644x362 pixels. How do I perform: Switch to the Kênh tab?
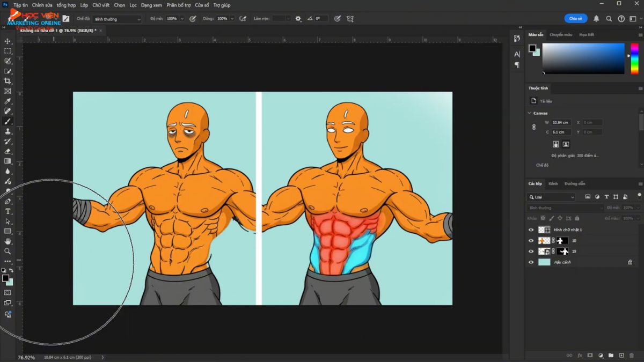(x=553, y=183)
